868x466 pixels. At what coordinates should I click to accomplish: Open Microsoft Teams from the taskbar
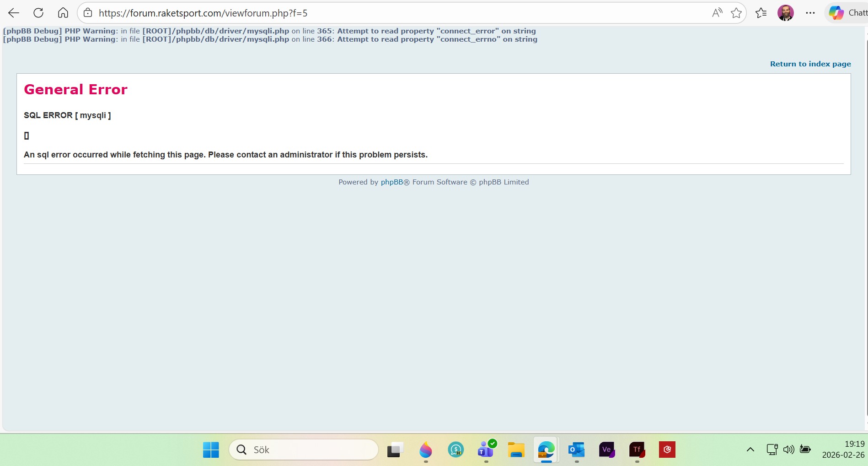(486, 450)
